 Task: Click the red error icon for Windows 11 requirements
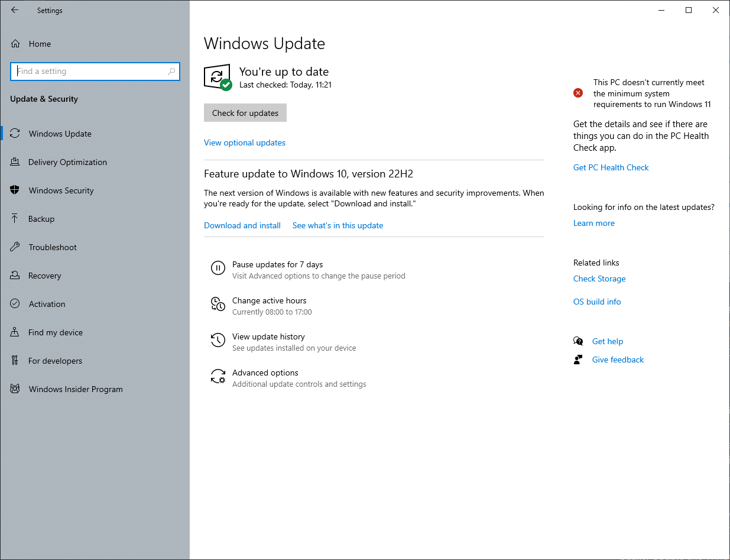[578, 93]
